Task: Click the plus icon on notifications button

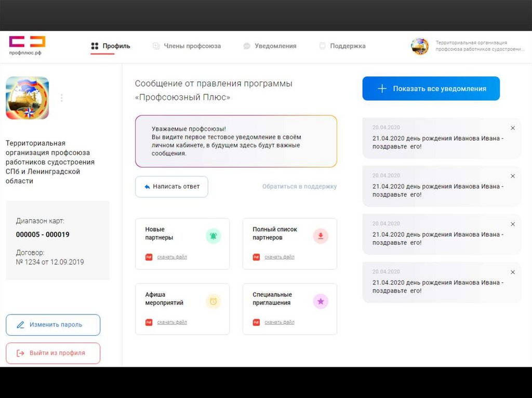Action: [382, 89]
